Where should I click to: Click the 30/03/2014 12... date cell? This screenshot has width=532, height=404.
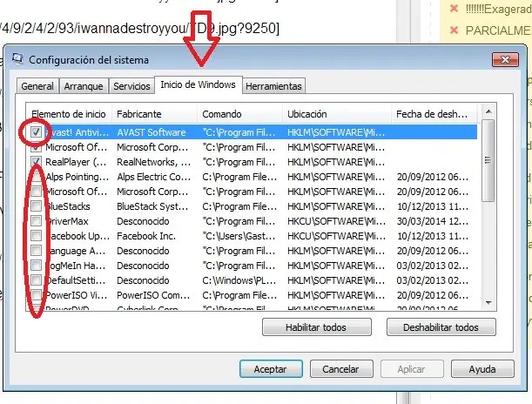coord(433,221)
